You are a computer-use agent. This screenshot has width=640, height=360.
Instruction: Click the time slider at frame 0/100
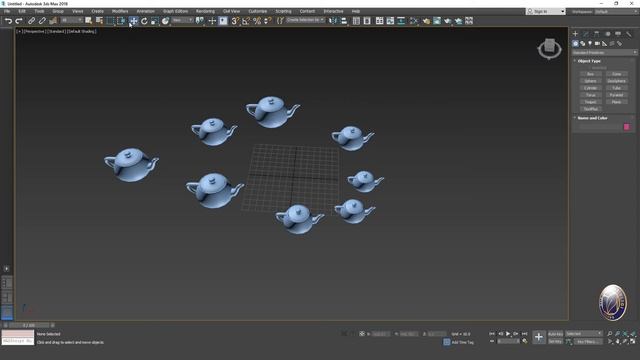[x=29, y=325]
